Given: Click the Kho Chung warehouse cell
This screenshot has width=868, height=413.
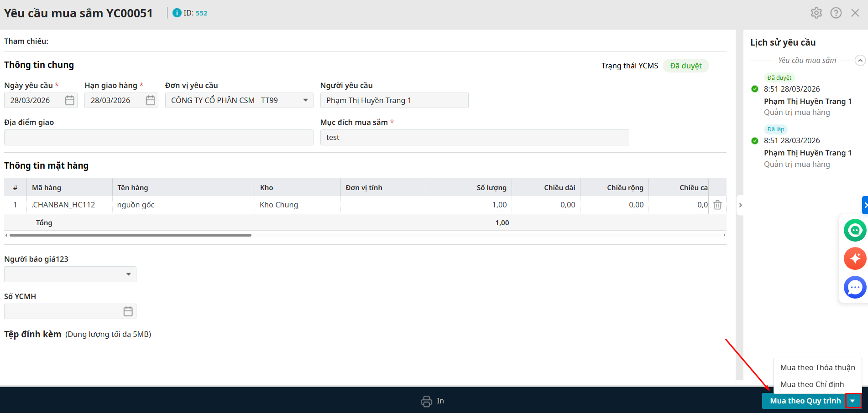Looking at the screenshot, I should [x=298, y=205].
